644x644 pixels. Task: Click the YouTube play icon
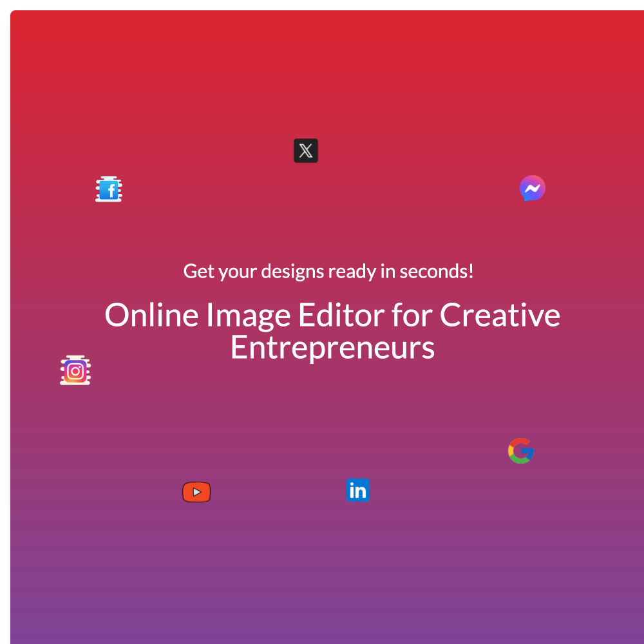[x=196, y=492]
